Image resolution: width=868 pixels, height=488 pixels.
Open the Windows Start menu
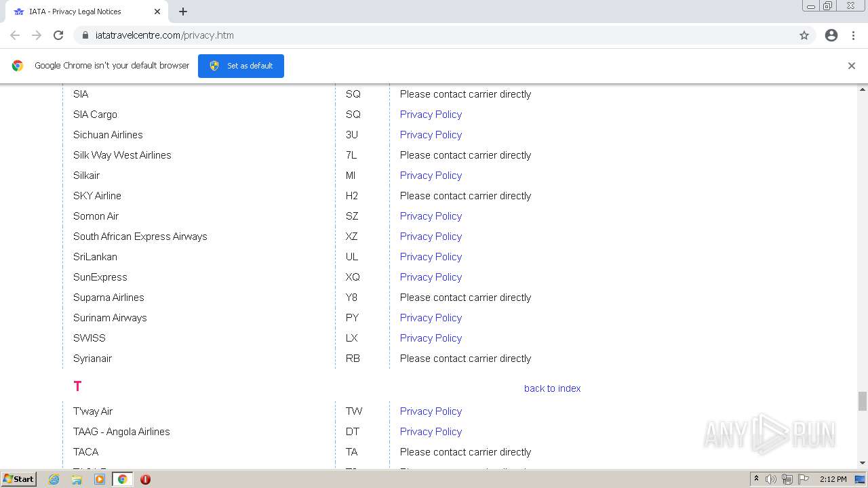click(18, 479)
